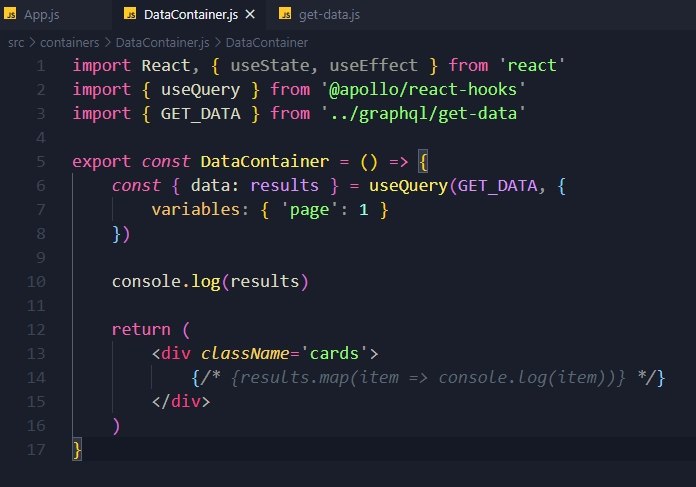This screenshot has height=487, width=696.
Task: Switch to the App.js tab
Action: point(41,15)
